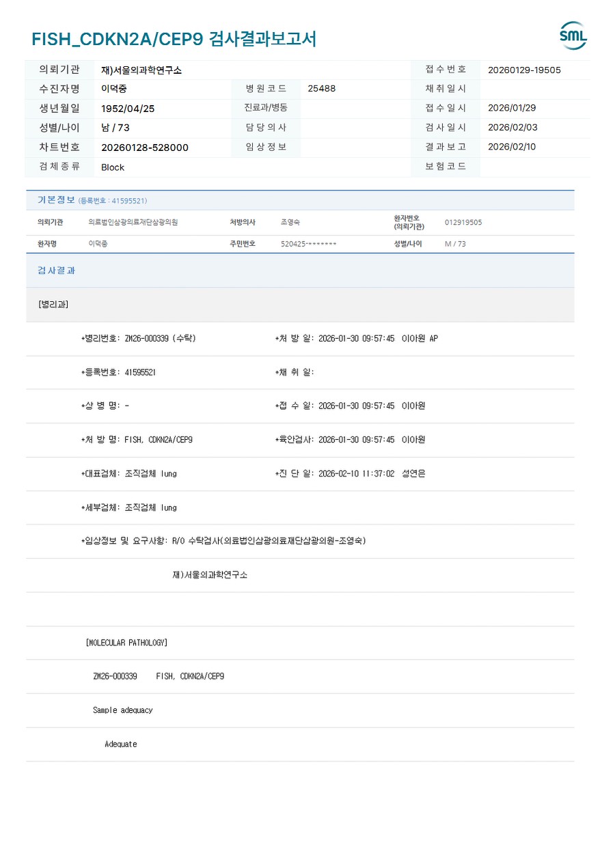Click the 성별/나이 value 남 / 73
The width and height of the screenshot is (615, 868).
[x=115, y=128]
